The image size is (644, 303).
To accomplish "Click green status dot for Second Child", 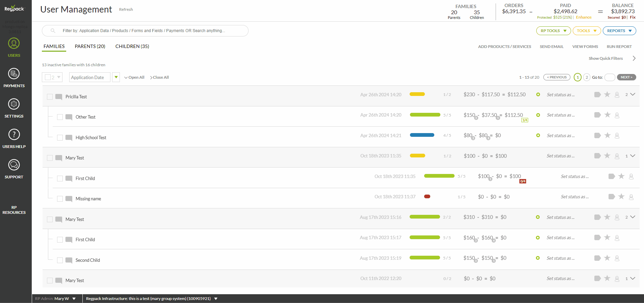I will (538, 258).
